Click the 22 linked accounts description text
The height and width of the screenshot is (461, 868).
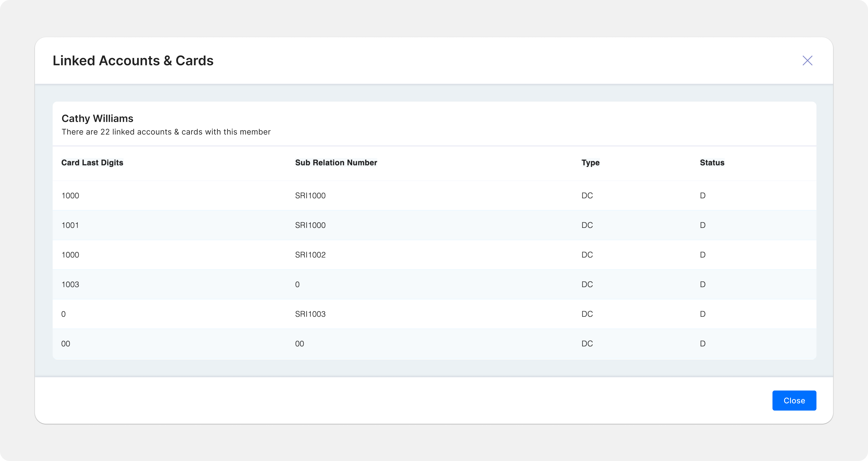tap(166, 132)
